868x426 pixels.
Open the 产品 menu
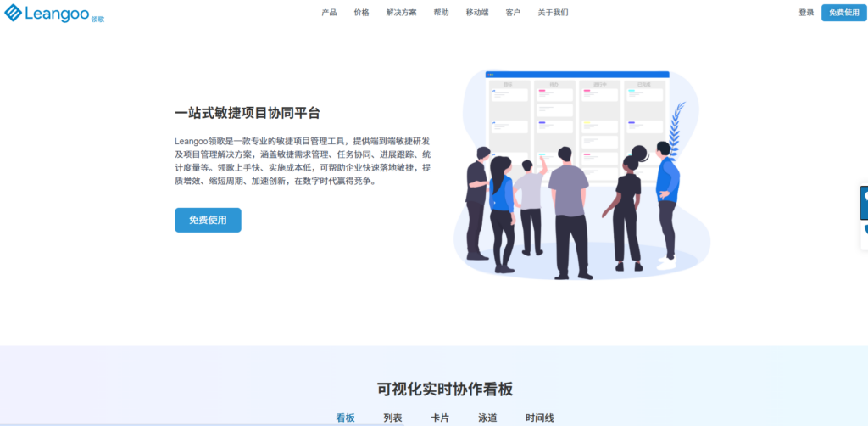coord(329,13)
